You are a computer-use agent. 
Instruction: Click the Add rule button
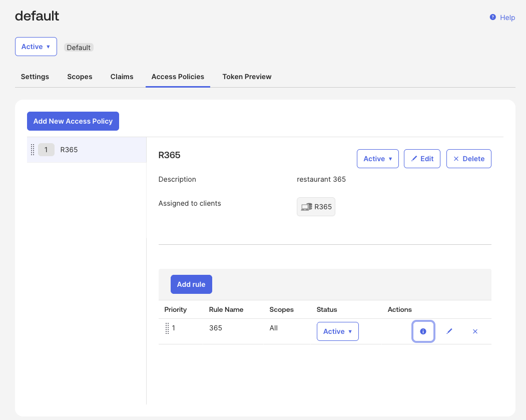[191, 284]
